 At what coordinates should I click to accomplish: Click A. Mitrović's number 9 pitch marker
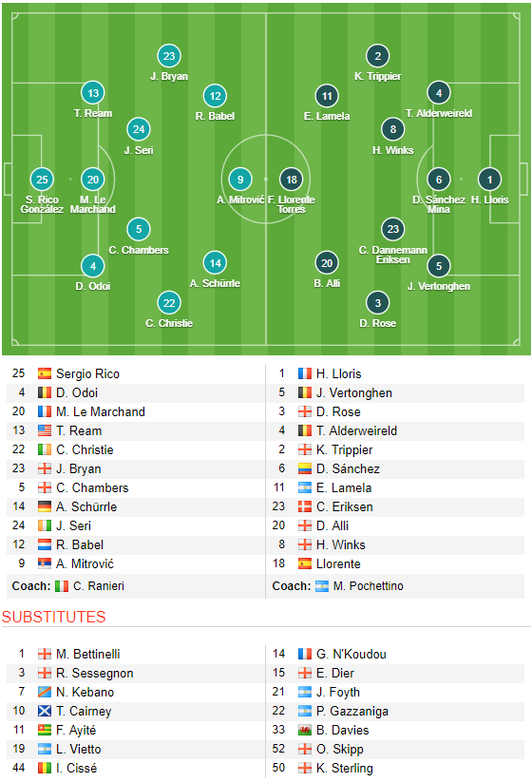pos(240,180)
